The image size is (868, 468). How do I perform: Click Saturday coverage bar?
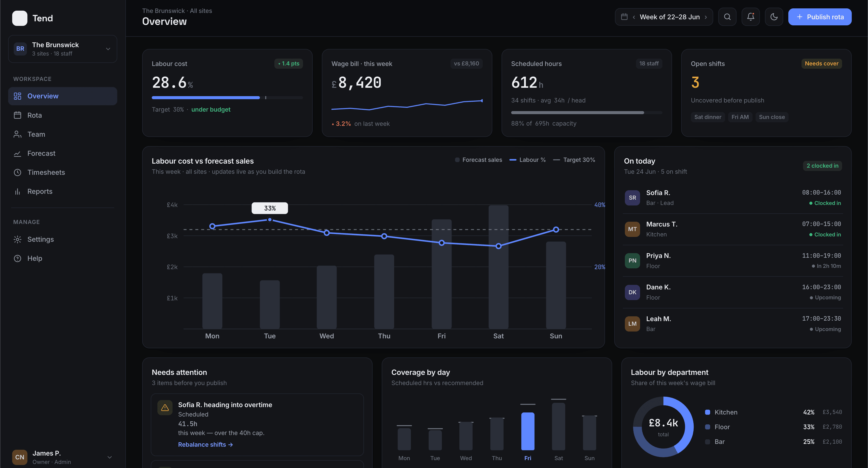pos(558,426)
